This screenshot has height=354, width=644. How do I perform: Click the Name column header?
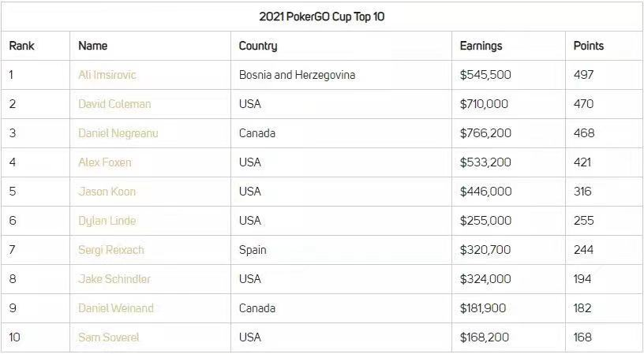coord(93,46)
